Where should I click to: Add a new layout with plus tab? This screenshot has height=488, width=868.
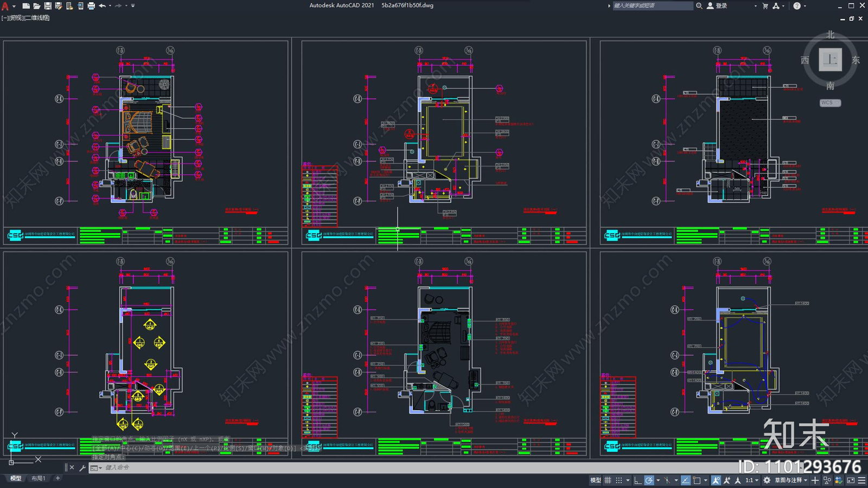[x=58, y=478]
